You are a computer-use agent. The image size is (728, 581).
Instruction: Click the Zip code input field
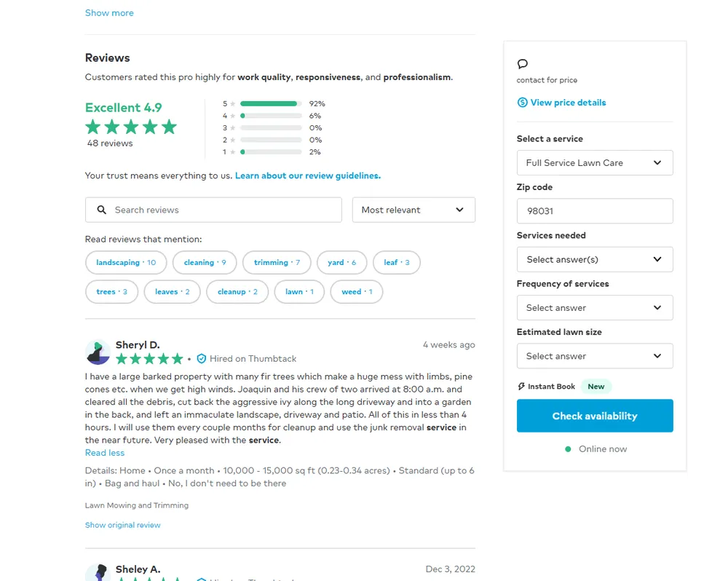[x=594, y=211]
